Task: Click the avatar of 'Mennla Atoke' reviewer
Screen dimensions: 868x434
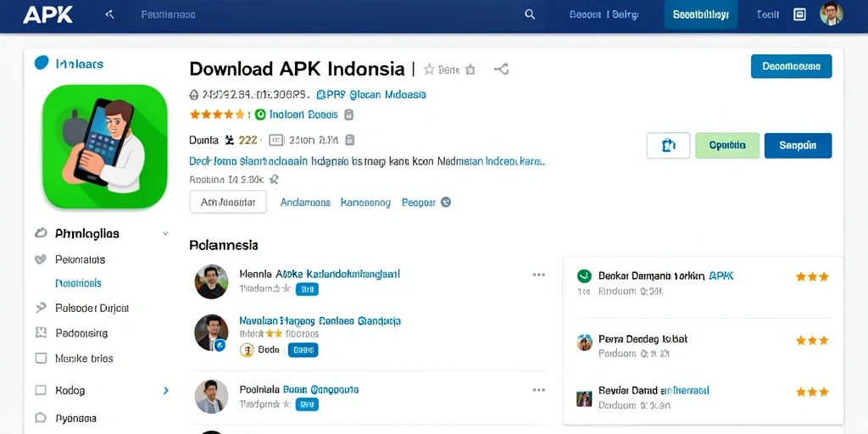Action: (x=211, y=281)
